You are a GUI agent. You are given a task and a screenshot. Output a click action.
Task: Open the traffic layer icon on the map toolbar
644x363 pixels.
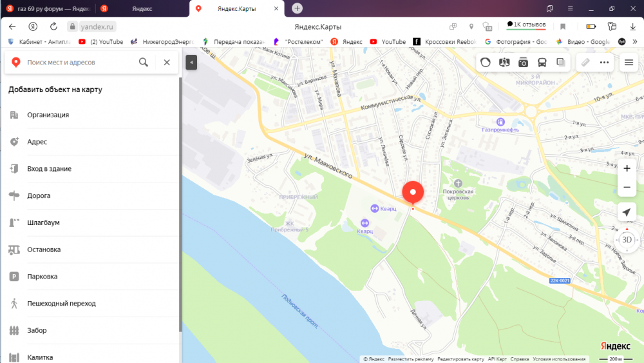click(x=486, y=63)
